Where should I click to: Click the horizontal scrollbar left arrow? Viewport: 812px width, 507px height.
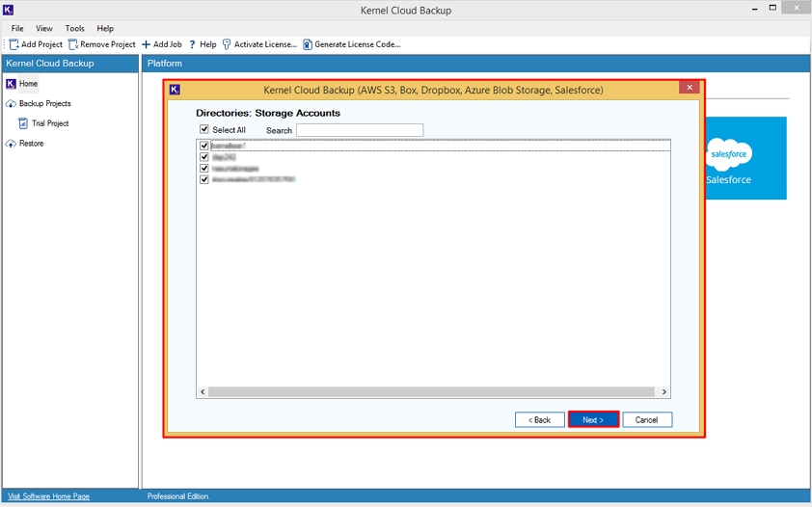[x=203, y=391]
